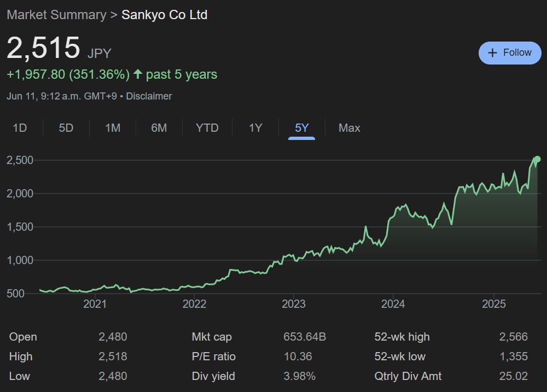The width and height of the screenshot is (547, 392).
Task: Click the Div yield label
Action: [x=213, y=376]
